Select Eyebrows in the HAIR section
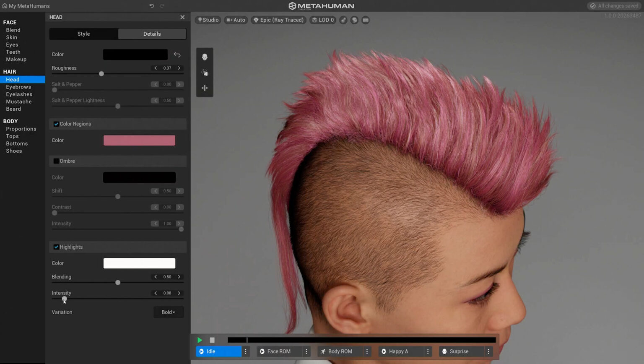 click(18, 87)
